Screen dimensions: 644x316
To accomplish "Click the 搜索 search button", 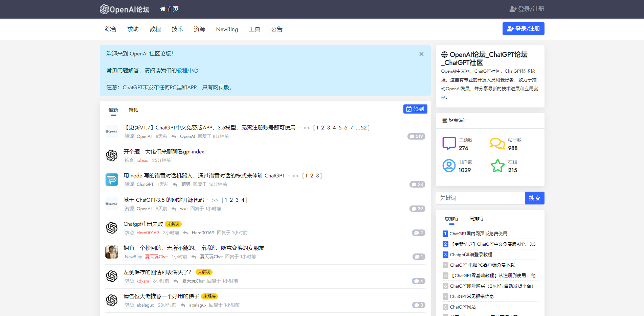I will pyautogui.click(x=534, y=198).
